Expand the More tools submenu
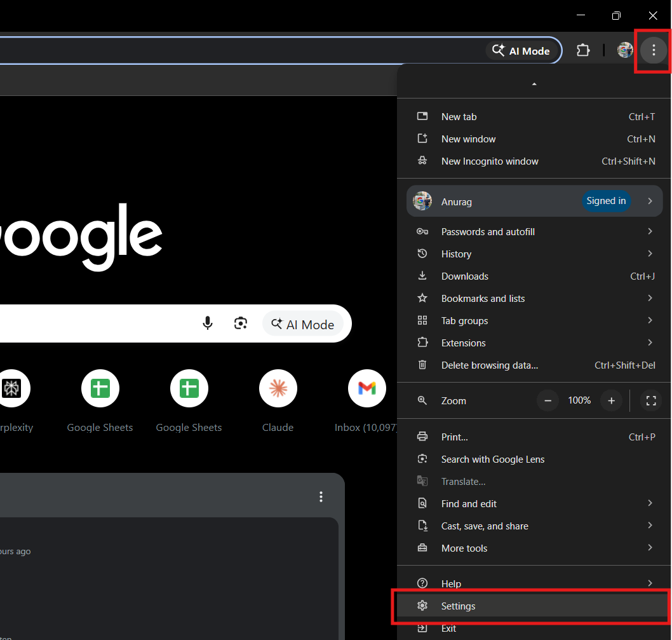This screenshot has height=640, width=672. click(x=464, y=548)
